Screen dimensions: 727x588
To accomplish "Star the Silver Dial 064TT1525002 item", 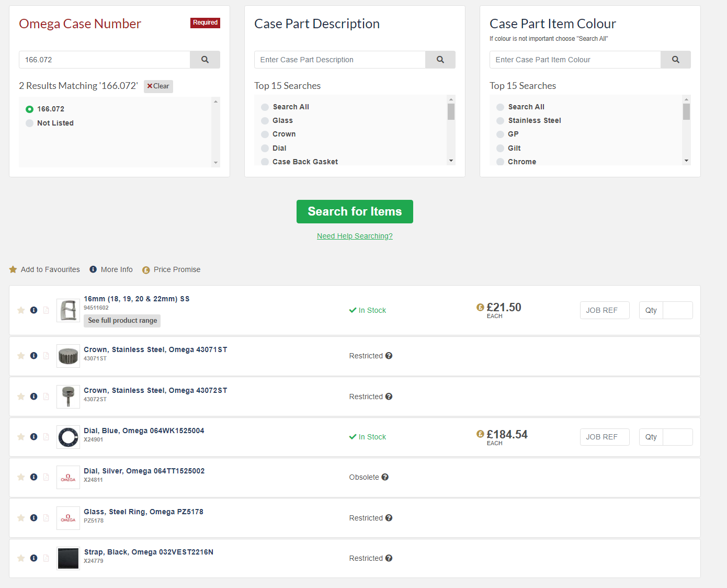I will click(21, 477).
